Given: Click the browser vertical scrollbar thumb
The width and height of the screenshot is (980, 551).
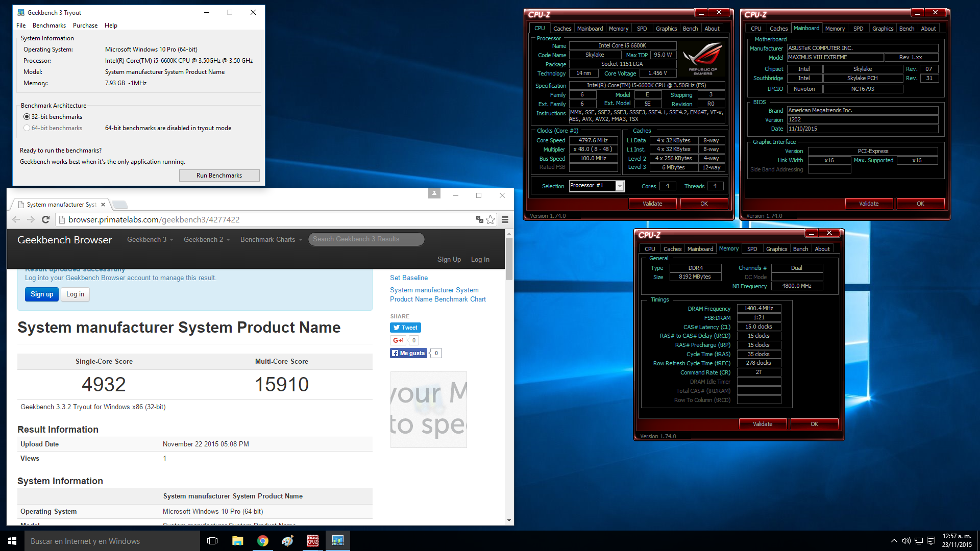Looking at the screenshot, I should [509, 258].
